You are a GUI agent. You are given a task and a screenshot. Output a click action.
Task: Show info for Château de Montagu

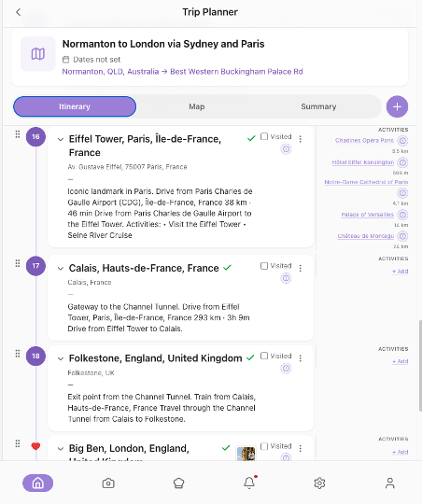pyautogui.click(x=402, y=236)
